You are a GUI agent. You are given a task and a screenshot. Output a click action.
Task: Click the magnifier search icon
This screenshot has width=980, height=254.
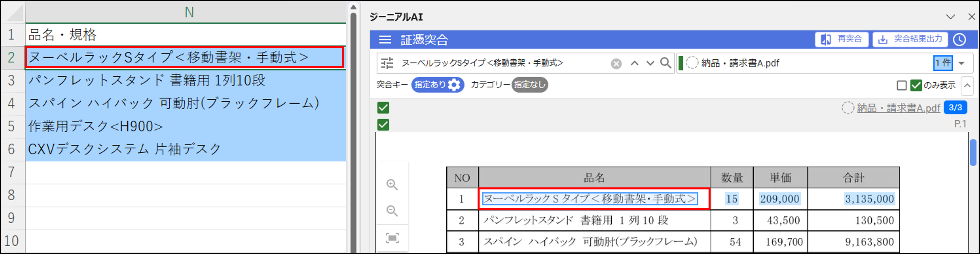[665, 63]
